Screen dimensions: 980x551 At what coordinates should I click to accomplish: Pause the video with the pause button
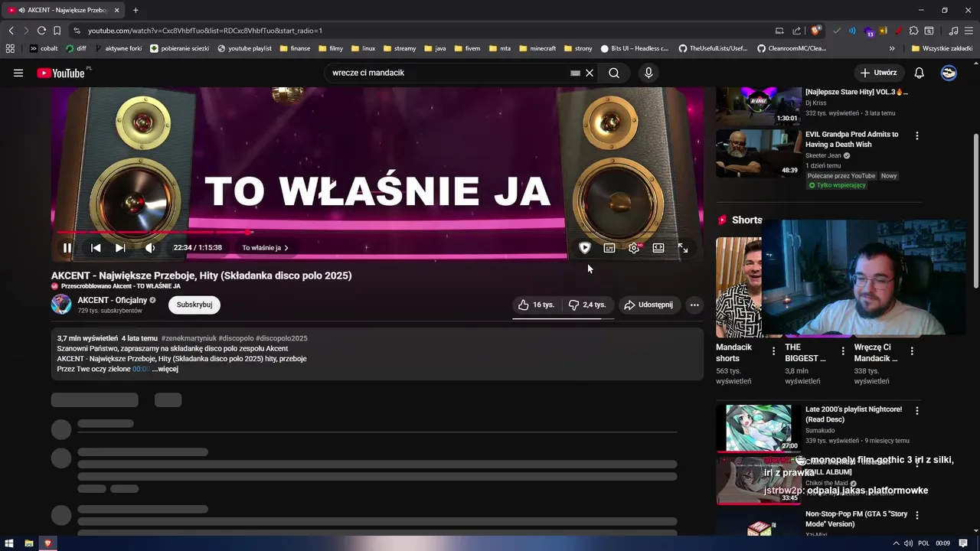tap(67, 248)
